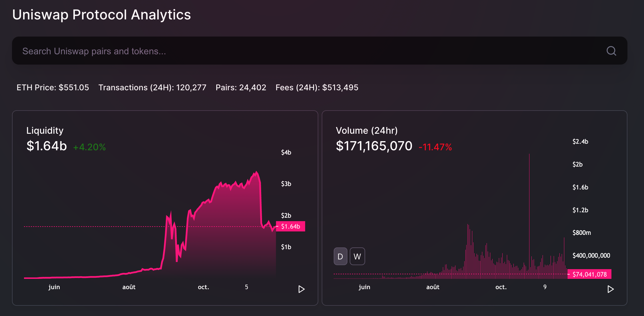This screenshot has height=316, width=644.
Task: Focus the Uniswap pairs search field
Action: [x=286, y=51]
